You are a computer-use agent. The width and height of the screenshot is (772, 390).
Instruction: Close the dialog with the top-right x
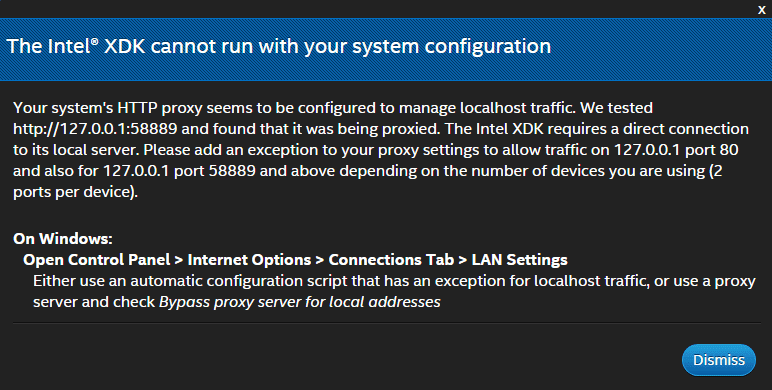tap(761, 10)
